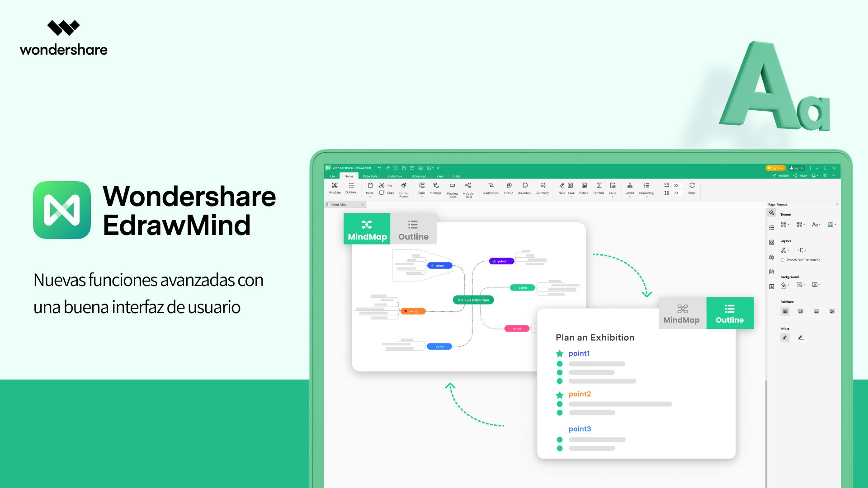The image size is (868, 488).
Task: Click the Subtopic icon
Action: [436, 186]
